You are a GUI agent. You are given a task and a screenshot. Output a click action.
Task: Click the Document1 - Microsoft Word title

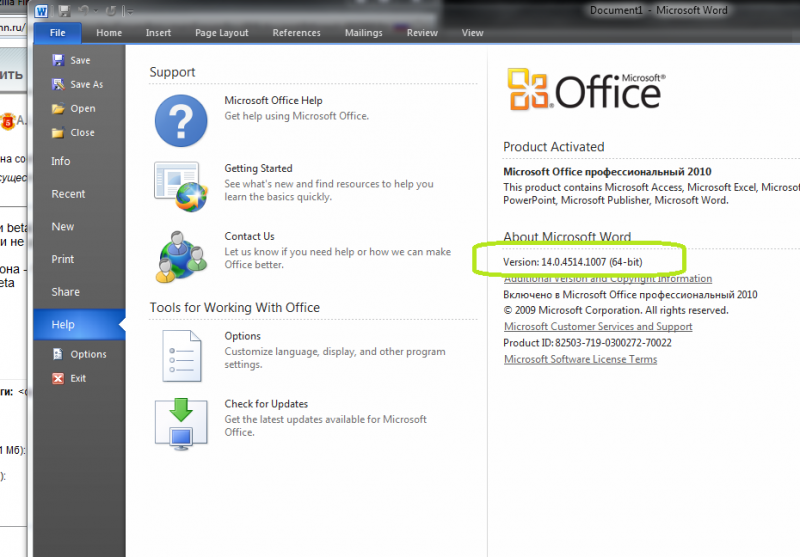point(659,10)
